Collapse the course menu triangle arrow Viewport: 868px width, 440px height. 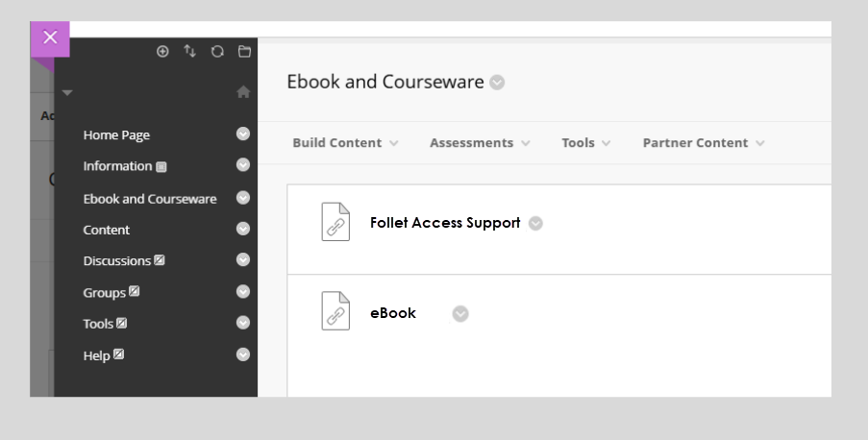click(x=67, y=92)
